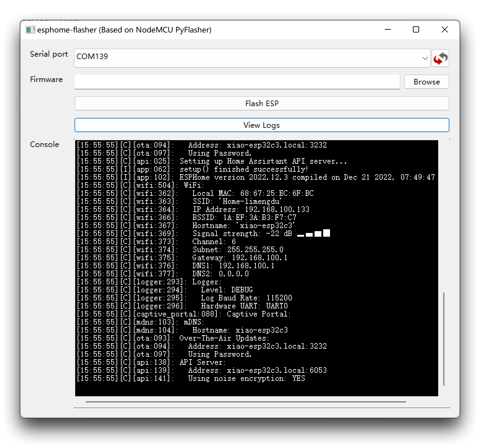Click the View Logs button
Image resolution: width=480 pixels, height=448 pixels.
[x=262, y=125]
